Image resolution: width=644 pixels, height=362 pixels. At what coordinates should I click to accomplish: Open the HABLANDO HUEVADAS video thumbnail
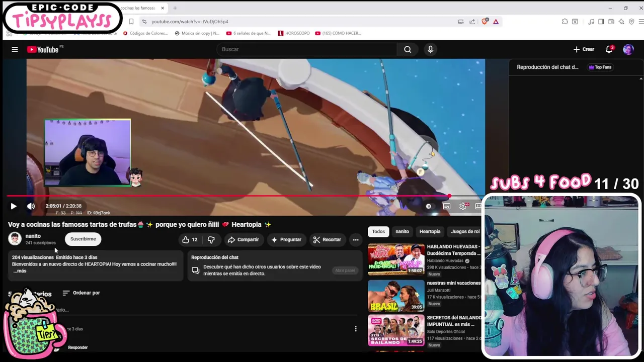coord(396,259)
